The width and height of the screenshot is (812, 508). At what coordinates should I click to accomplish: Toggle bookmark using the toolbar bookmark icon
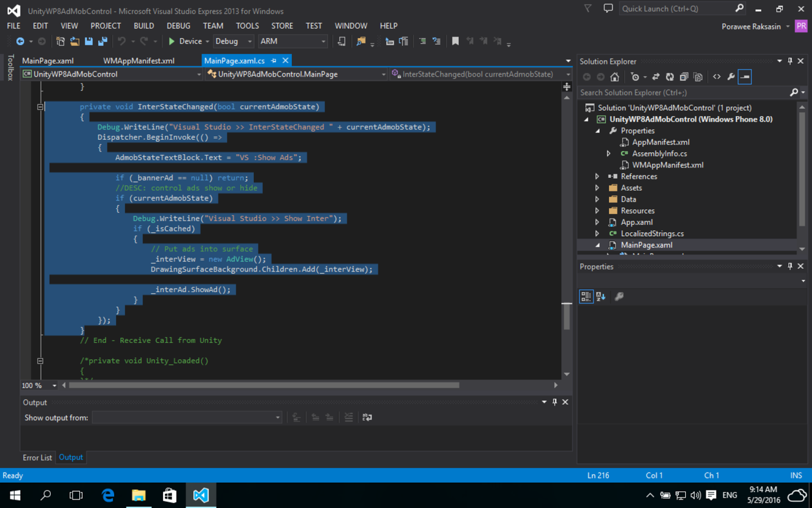point(455,41)
